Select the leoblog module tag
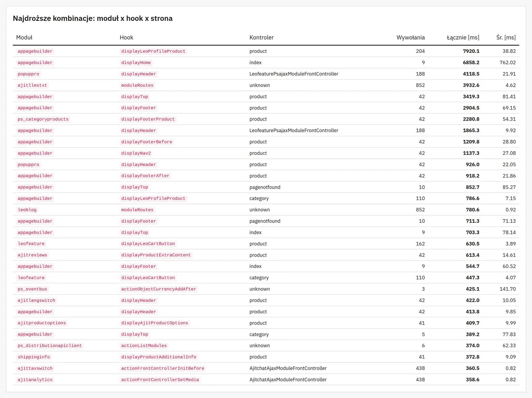The width and height of the screenshot is (532, 398). pyautogui.click(x=27, y=210)
